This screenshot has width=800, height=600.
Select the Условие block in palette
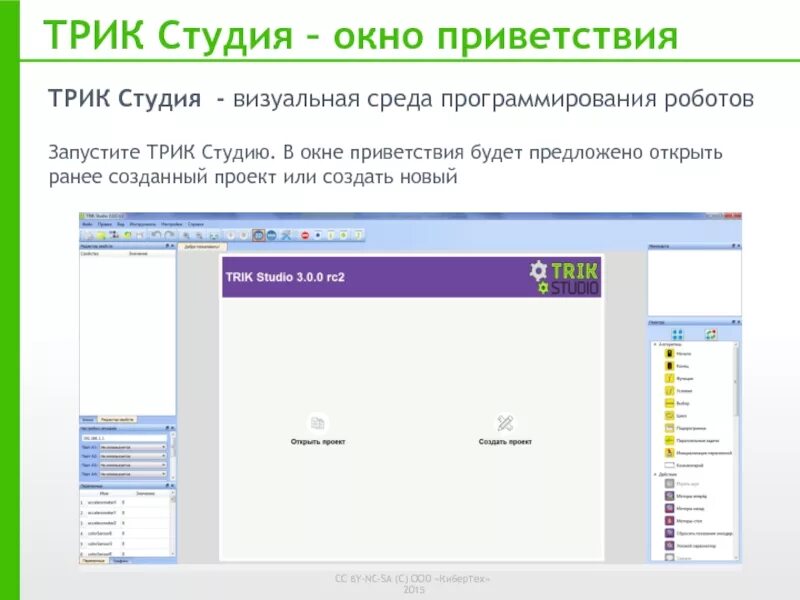pyautogui.click(x=679, y=391)
